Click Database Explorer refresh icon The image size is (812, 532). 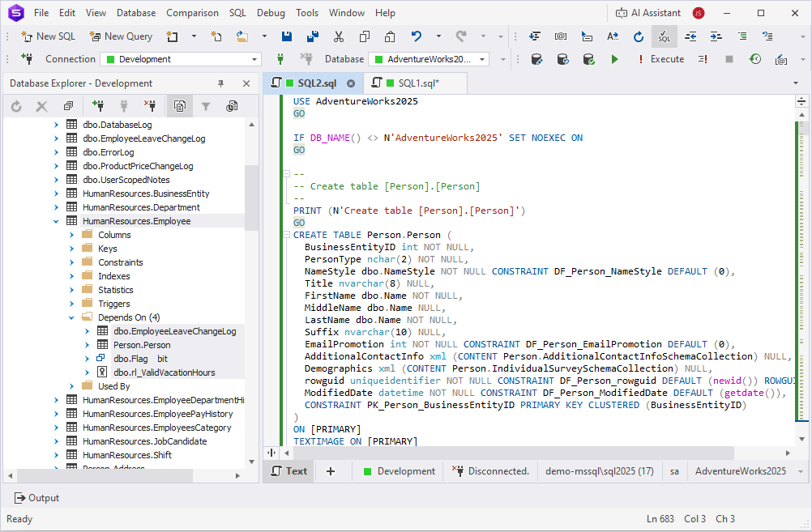(16, 106)
